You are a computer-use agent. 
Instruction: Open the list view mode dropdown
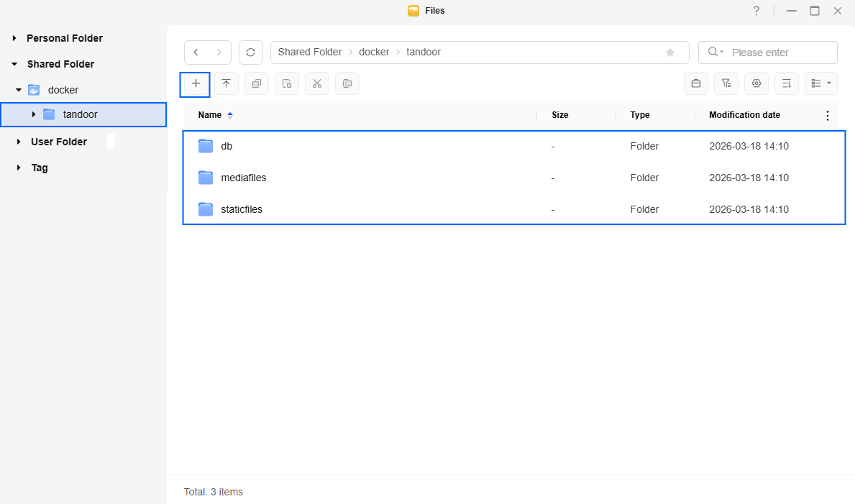[821, 84]
